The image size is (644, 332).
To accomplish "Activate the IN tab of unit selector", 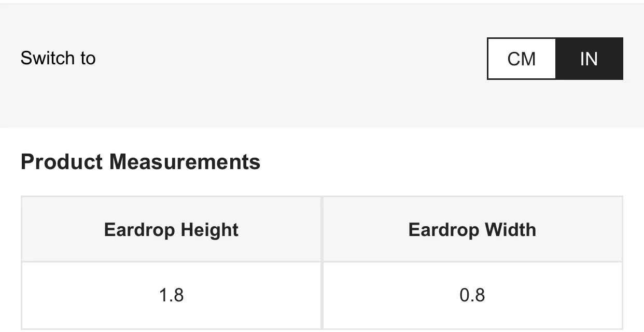I will point(589,59).
